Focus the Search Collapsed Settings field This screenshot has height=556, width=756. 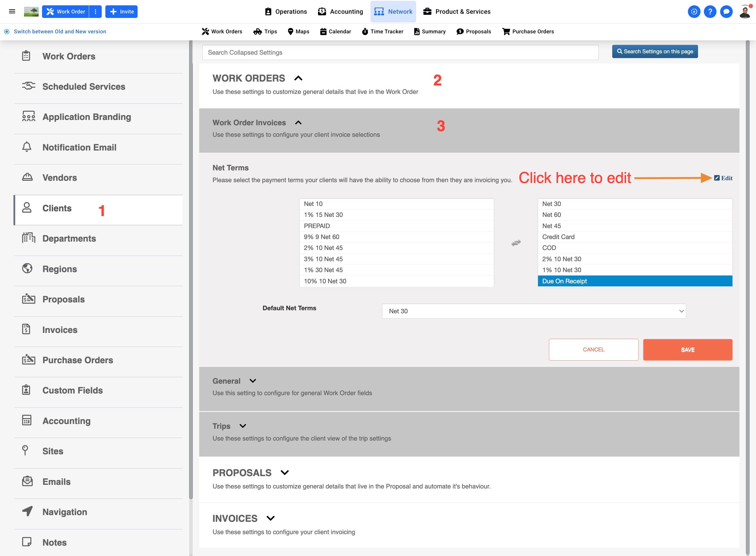(400, 52)
